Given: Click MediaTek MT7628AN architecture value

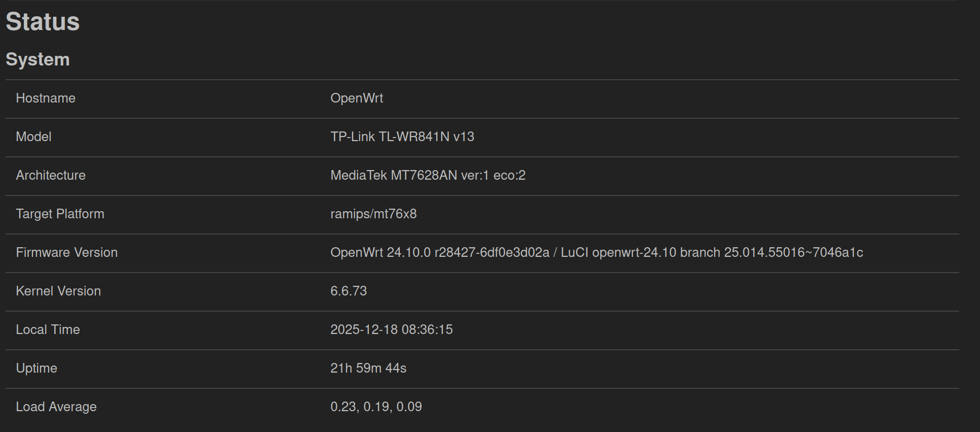Looking at the screenshot, I should tap(428, 175).
